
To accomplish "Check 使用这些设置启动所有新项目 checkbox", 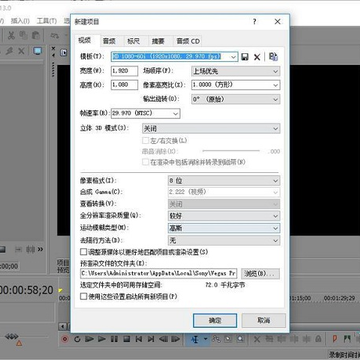I will point(83,296).
